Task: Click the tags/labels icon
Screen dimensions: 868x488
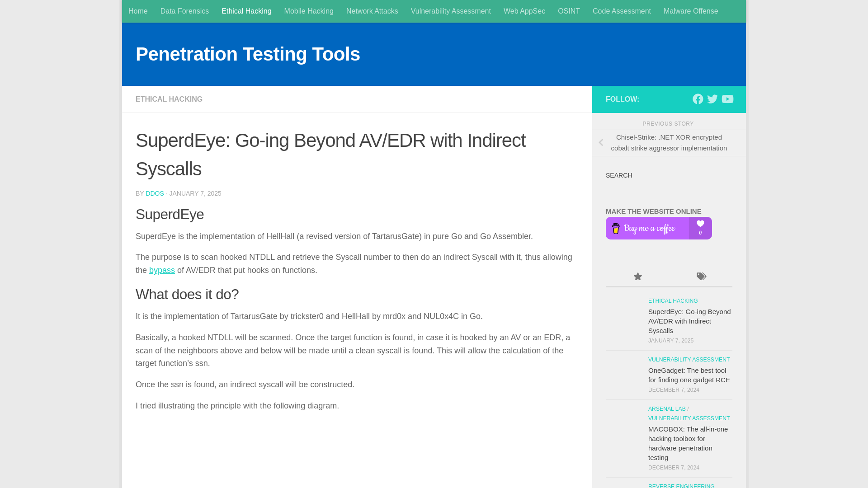Action: 700,276
